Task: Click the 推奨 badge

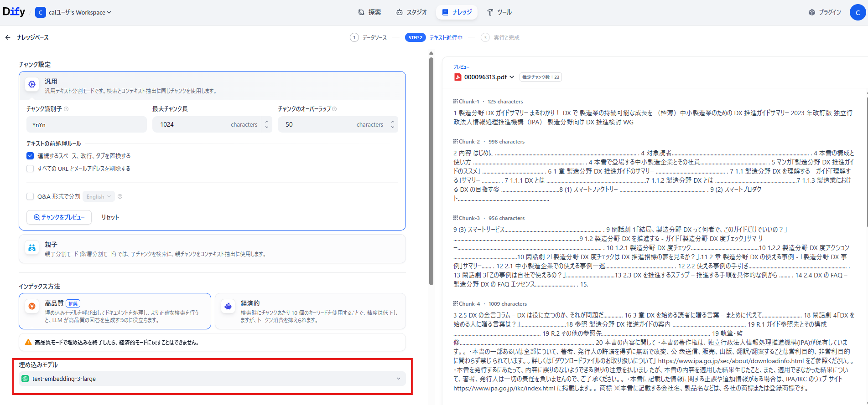Action: click(73, 303)
